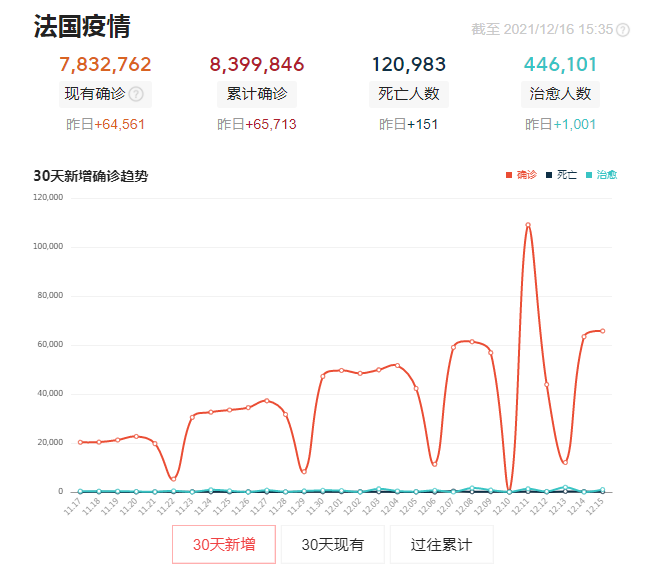Toggle the 死亡 dark legend marker
Image resolution: width=647 pixels, height=576 pixels.
coord(549,175)
